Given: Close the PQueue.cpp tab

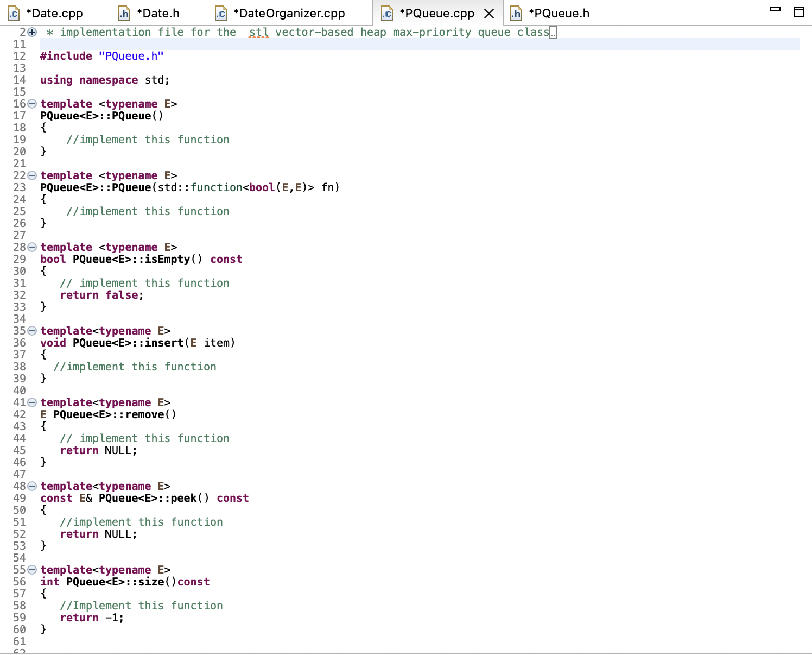Looking at the screenshot, I should pyautogui.click(x=489, y=14).
